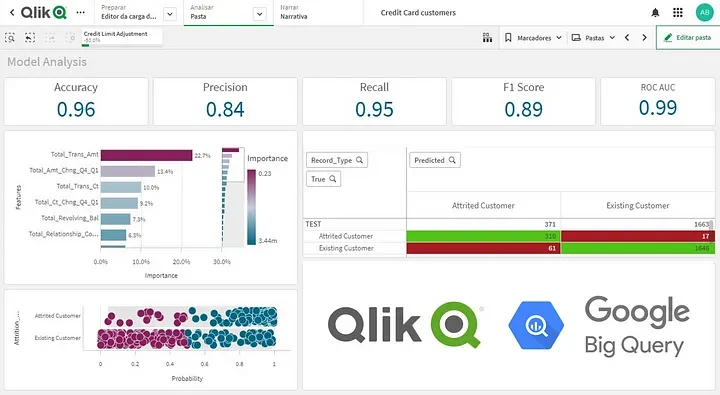Expand the Preparar dropdown arrow
The height and width of the screenshot is (395, 720).
[x=170, y=14]
